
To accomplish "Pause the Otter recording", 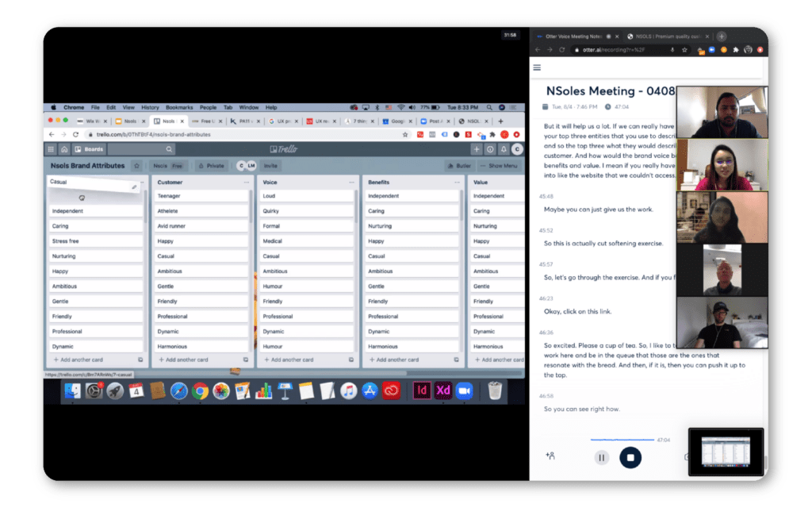I will [x=601, y=457].
